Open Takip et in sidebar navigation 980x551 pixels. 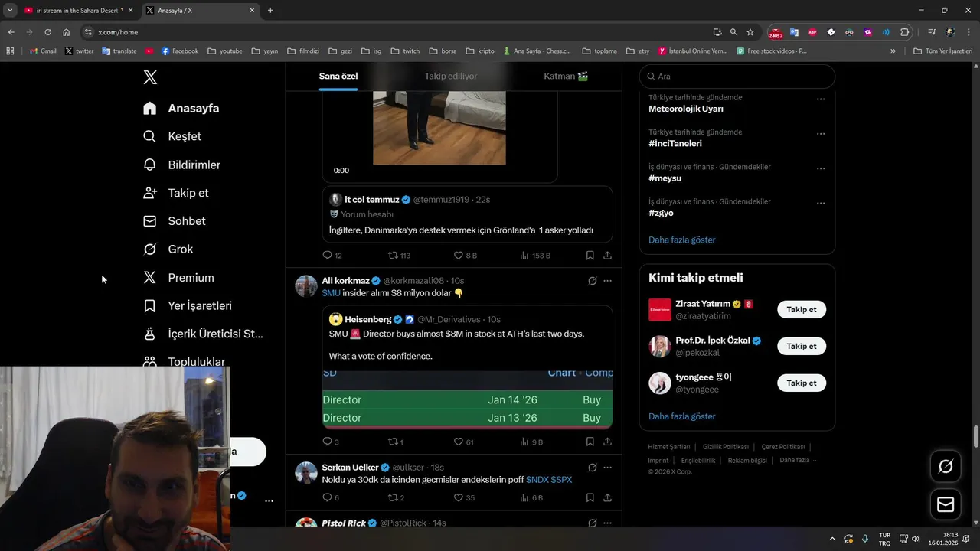click(176, 193)
